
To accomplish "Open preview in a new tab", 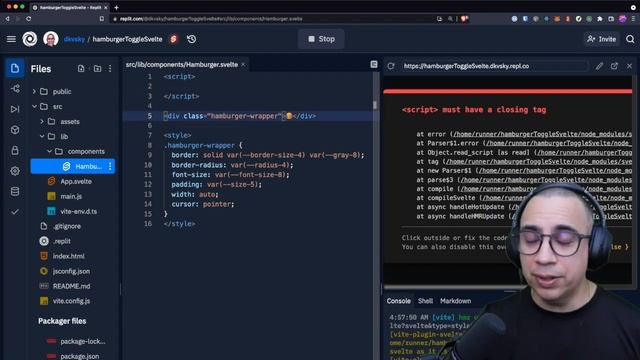I will pyautogui.click(x=614, y=66).
